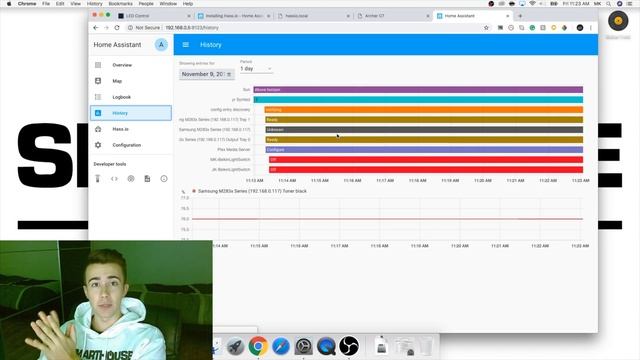Open the Window menu in the menu bar
The image size is (640, 360).
point(168,4)
